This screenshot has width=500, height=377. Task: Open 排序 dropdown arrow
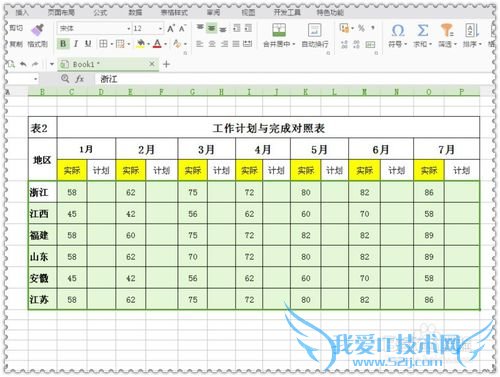(480, 44)
